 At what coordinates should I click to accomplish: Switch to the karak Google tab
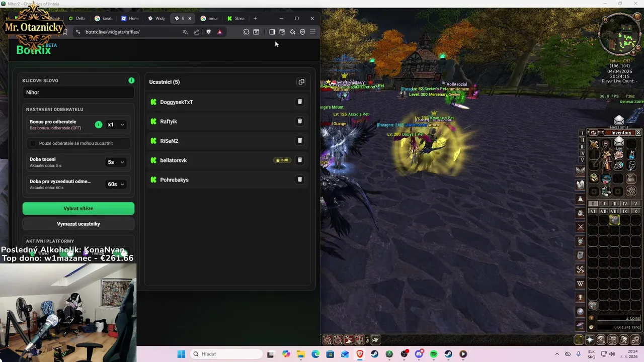tap(105, 19)
